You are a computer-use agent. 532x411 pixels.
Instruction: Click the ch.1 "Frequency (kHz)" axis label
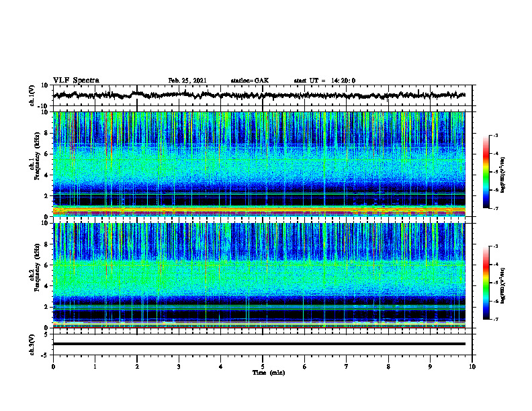coord(37,156)
